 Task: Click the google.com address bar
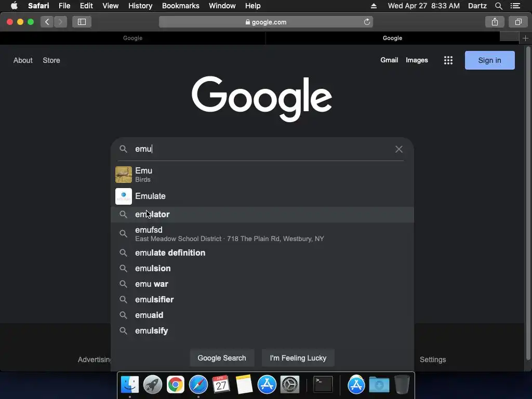[266, 22]
